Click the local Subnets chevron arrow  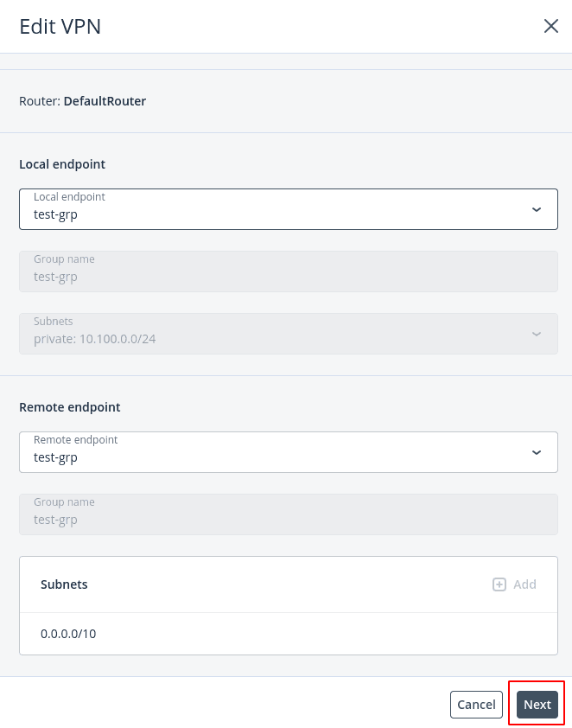pos(537,334)
